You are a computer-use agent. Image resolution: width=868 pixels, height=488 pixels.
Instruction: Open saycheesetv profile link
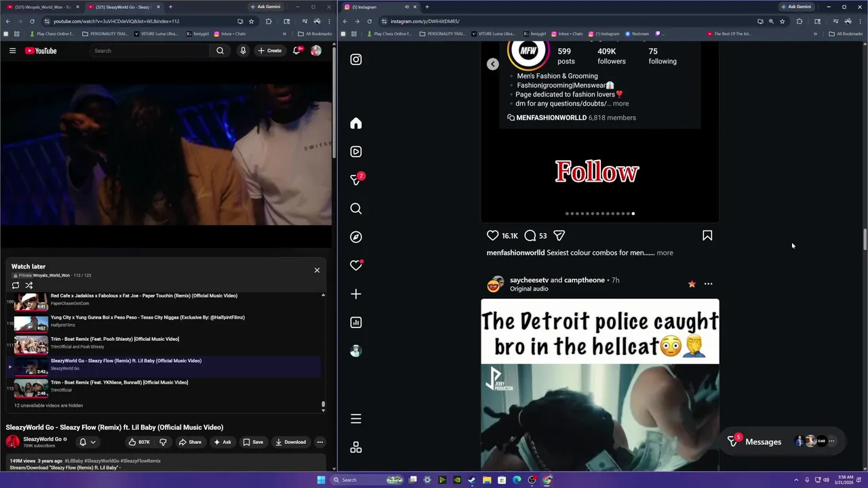529,280
